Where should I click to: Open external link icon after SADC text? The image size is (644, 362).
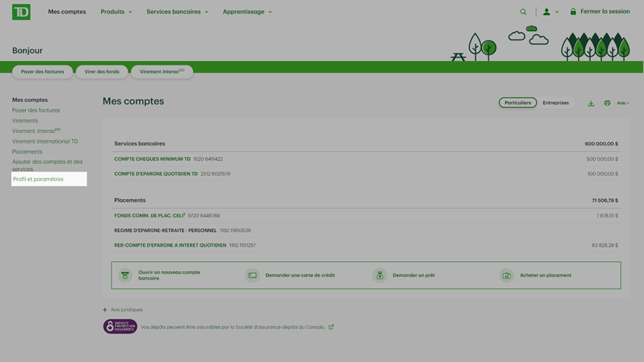point(331,327)
